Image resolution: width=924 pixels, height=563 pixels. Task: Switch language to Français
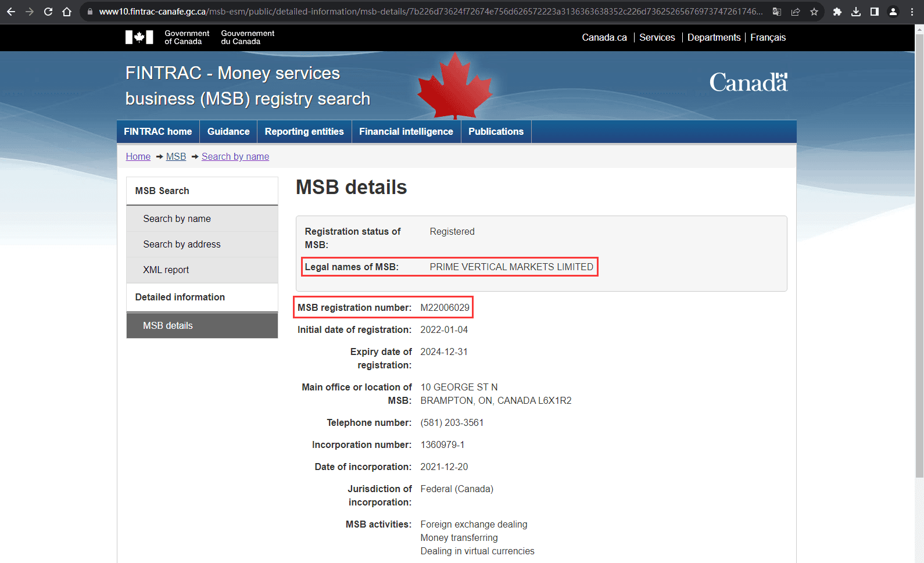pyautogui.click(x=768, y=37)
